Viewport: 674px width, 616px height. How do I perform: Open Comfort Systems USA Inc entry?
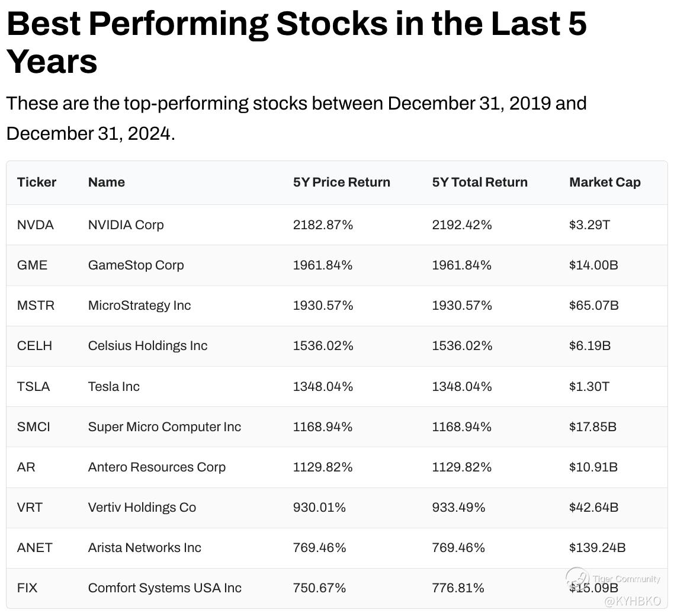tap(165, 588)
